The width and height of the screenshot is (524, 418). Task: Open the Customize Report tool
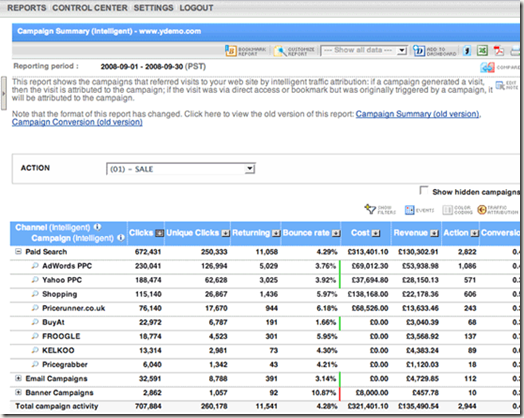[280, 51]
